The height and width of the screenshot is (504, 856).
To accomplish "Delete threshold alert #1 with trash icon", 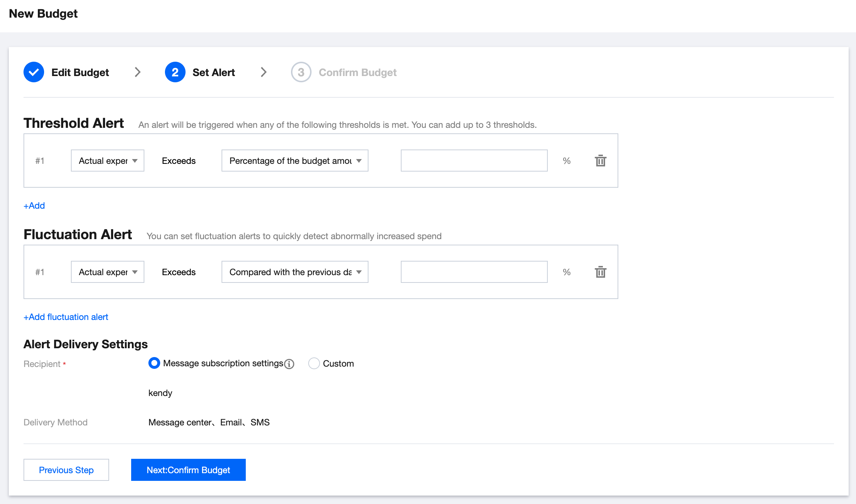I will (600, 161).
